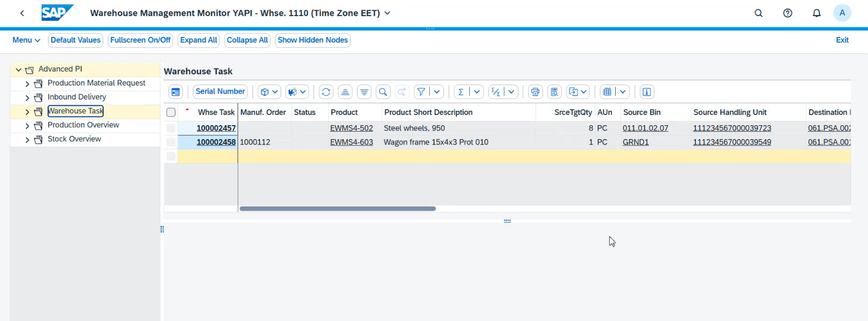Click the filter funnel icon
This screenshot has width=868, height=321.
[x=421, y=92]
